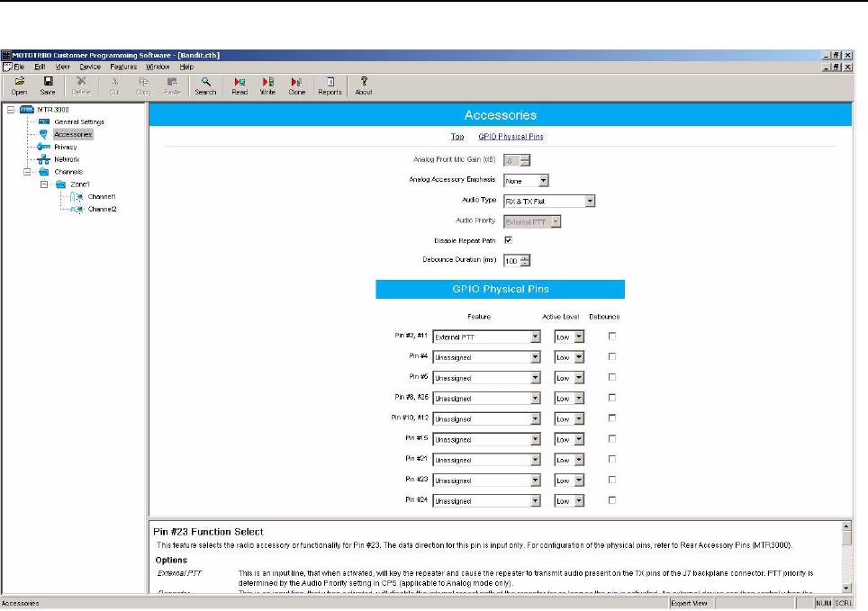868x611 pixels.
Task: Select the Accessories tree item
Action: coord(73,134)
